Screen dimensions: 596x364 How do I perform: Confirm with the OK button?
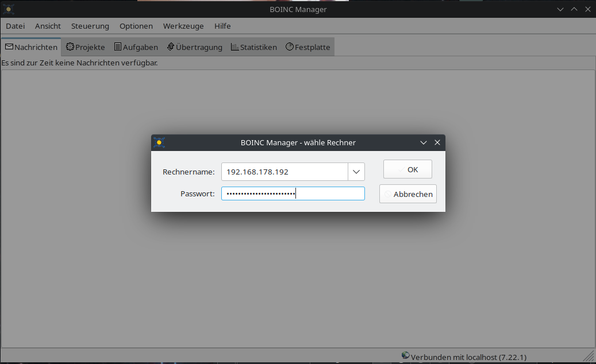coord(407,169)
